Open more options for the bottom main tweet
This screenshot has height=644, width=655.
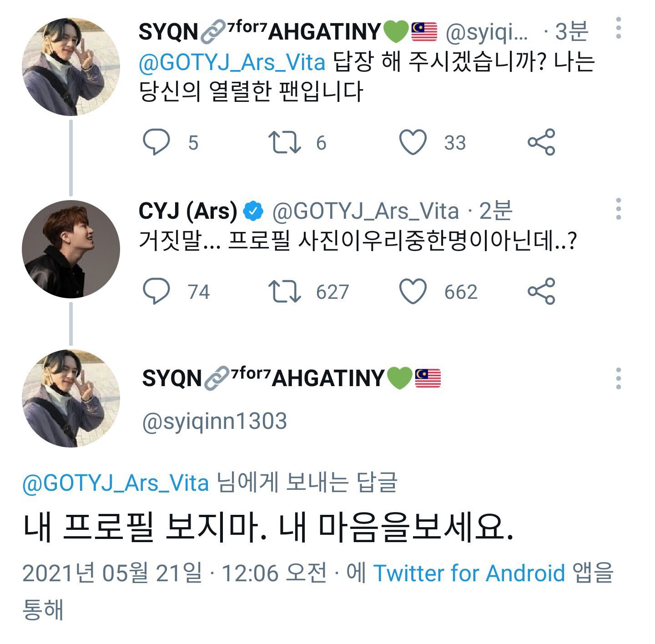point(618,378)
